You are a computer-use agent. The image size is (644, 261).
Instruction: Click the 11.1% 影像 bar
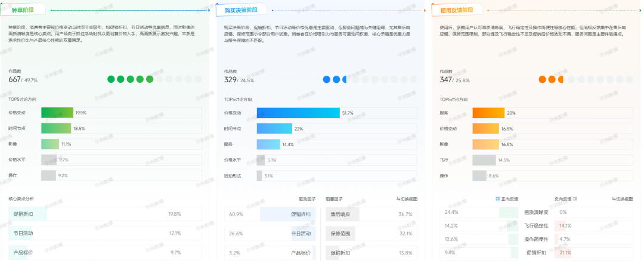pyautogui.click(x=50, y=144)
